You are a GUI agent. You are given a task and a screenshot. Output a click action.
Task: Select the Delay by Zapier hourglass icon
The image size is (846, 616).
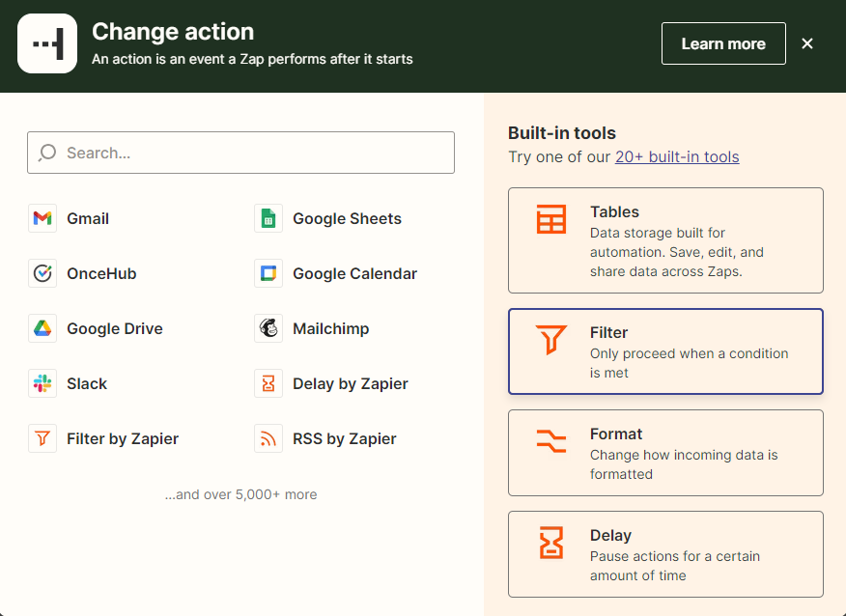(268, 384)
